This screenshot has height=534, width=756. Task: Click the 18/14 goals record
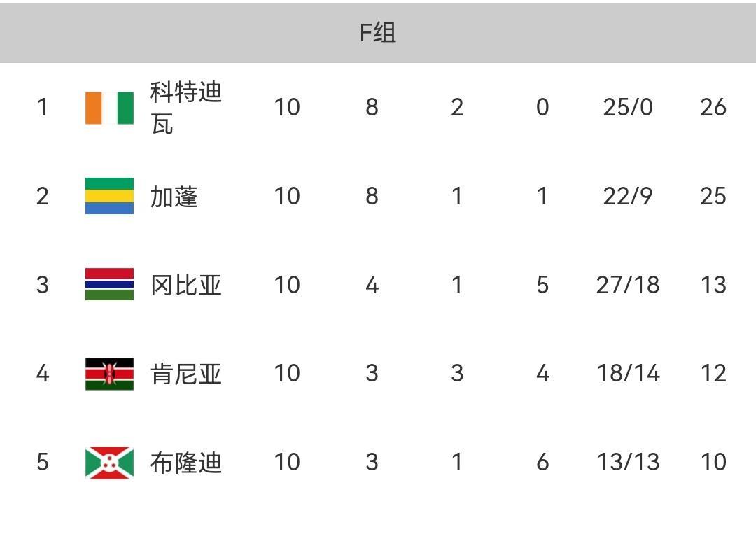(627, 373)
